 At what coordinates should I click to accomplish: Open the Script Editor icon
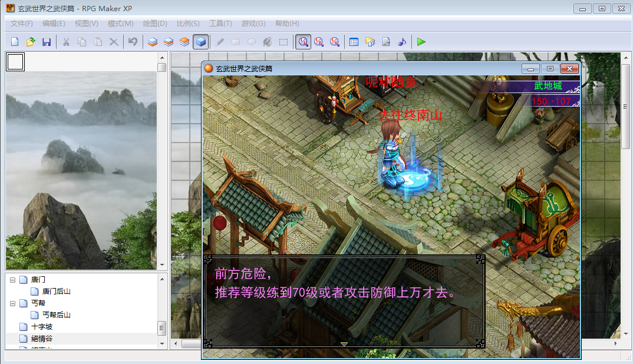(x=386, y=42)
